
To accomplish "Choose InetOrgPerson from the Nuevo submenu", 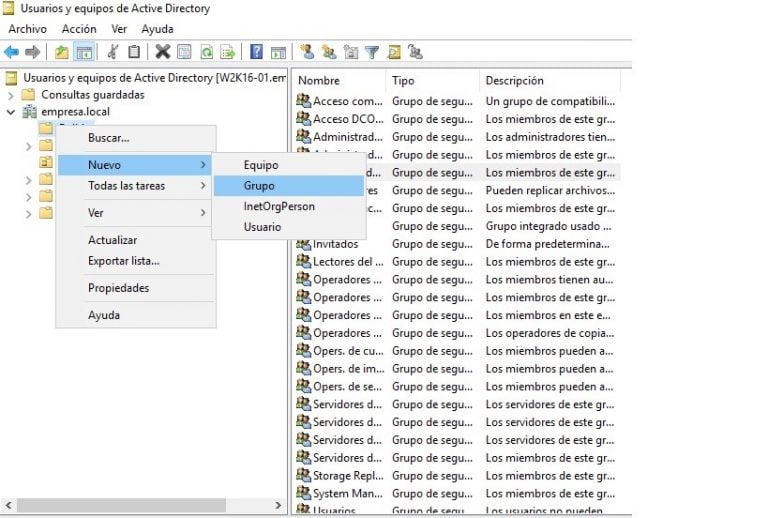I will tap(289, 207).
